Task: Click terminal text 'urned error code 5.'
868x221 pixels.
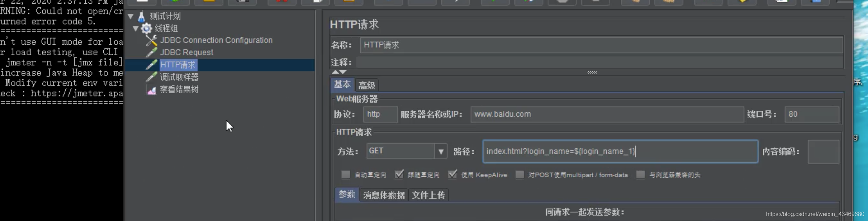Action: (48, 22)
